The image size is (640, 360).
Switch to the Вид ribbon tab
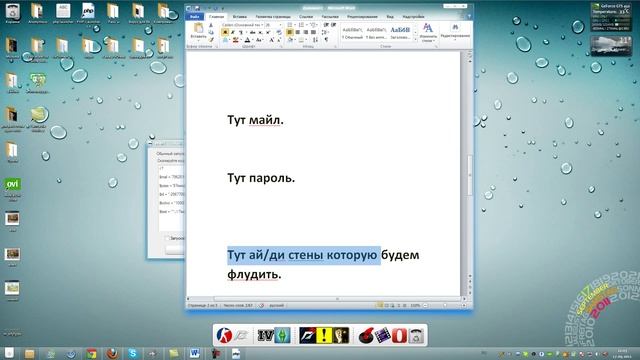(x=390, y=17)
